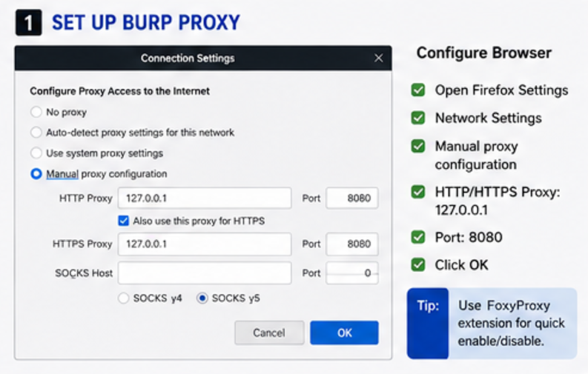
Task: Click the 'Port: 8080' checklist text
Action: [x=469, y=237]
